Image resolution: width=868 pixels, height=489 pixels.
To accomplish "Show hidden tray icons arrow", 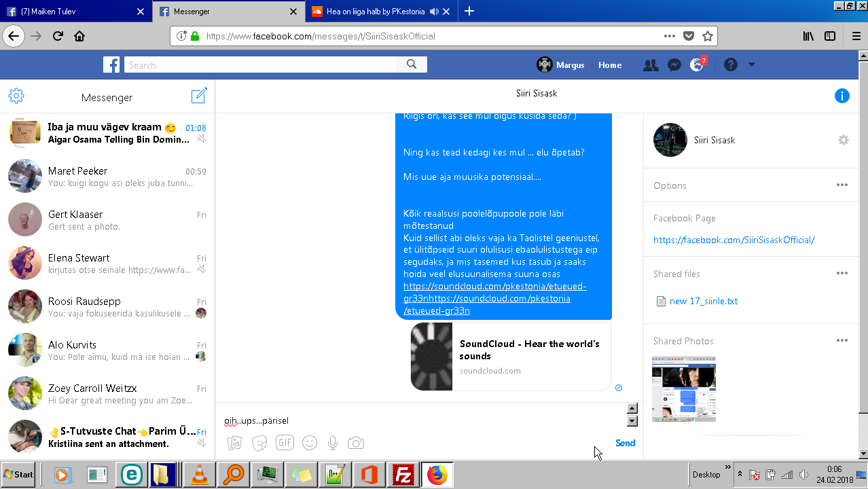I will (x=742, y=475).
